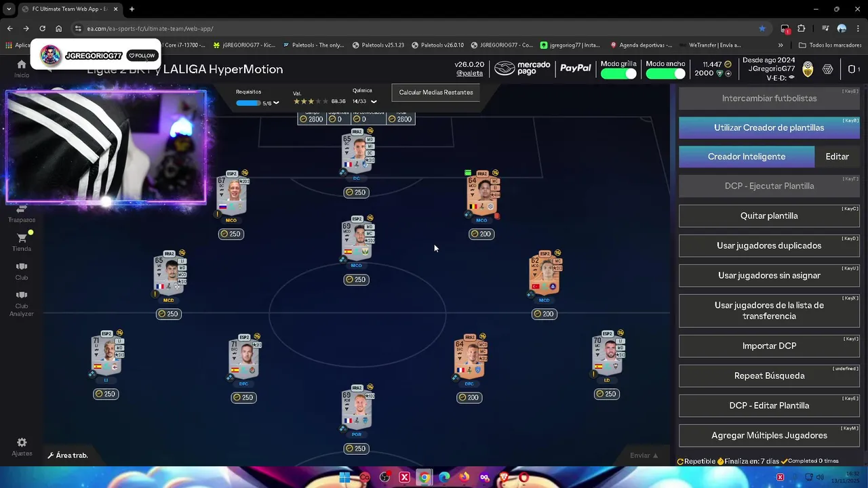Click Agregar Múltiples Jugadores button
The image size is (868, 488).
(x=769, y=435)
